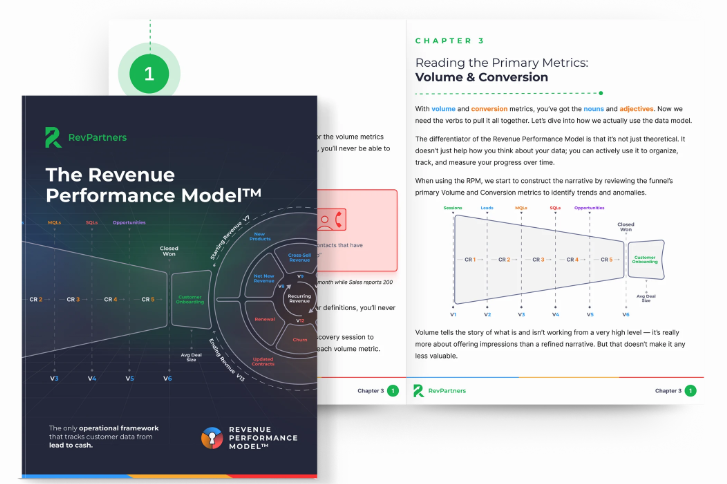
Task: Click the CR 3 label on the cover
Action: pos(73,299)
